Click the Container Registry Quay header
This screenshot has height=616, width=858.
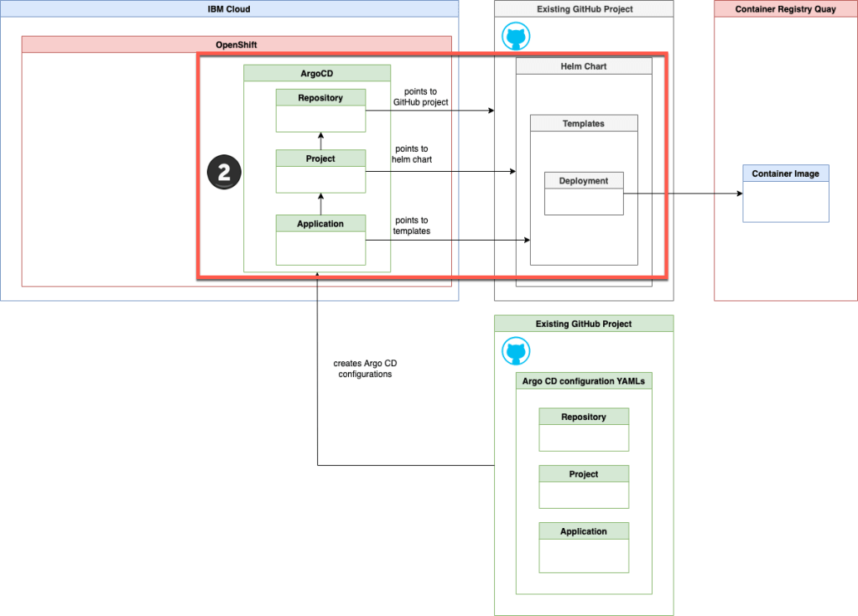click(x=786, y=9)
